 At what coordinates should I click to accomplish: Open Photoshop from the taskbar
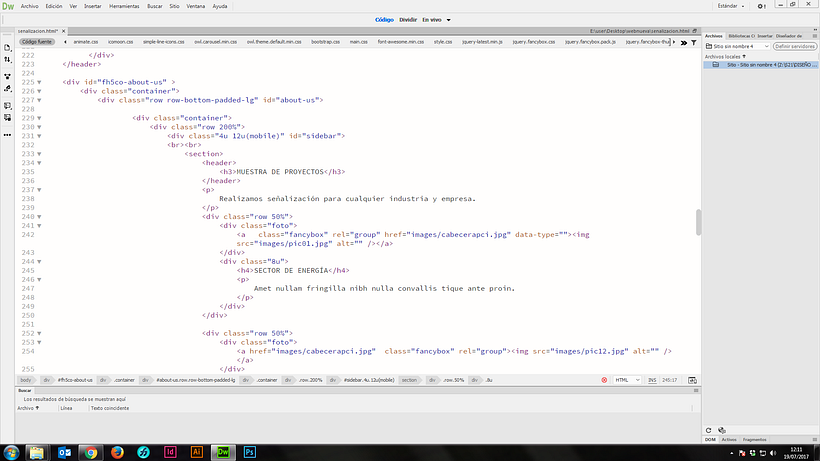[x=249, y=452]
